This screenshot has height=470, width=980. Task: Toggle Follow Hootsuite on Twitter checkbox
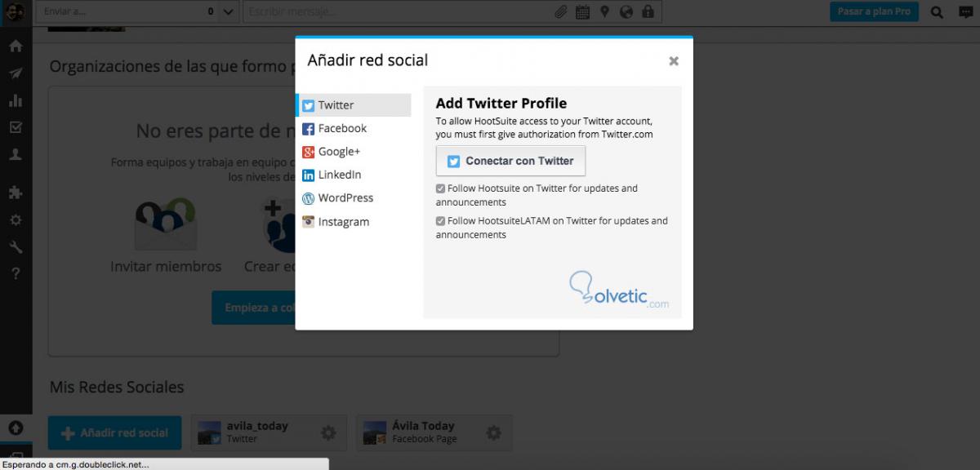pyautogui.click(x=440, y=188)
